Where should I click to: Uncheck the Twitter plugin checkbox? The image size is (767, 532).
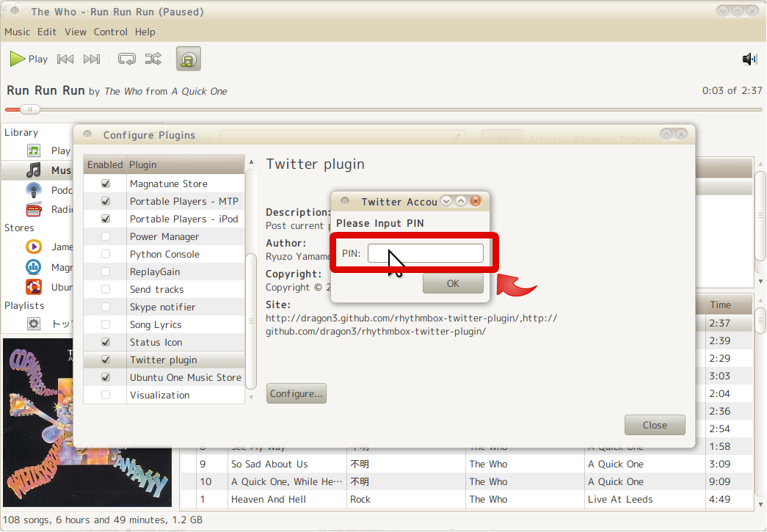[x=106, y=360]
